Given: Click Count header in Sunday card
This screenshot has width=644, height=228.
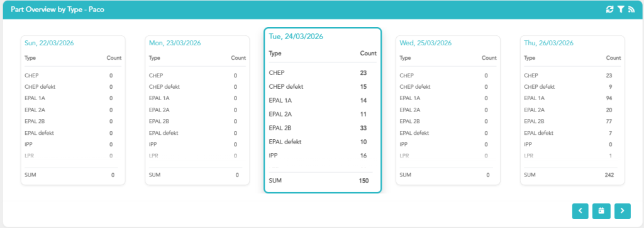Looking at the screenshot, I should [x=114, y=58].
